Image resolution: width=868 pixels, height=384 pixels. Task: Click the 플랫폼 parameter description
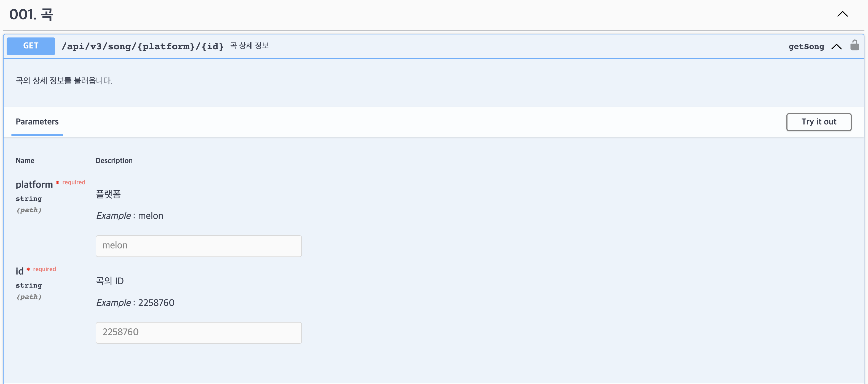[x=108, y=194]
